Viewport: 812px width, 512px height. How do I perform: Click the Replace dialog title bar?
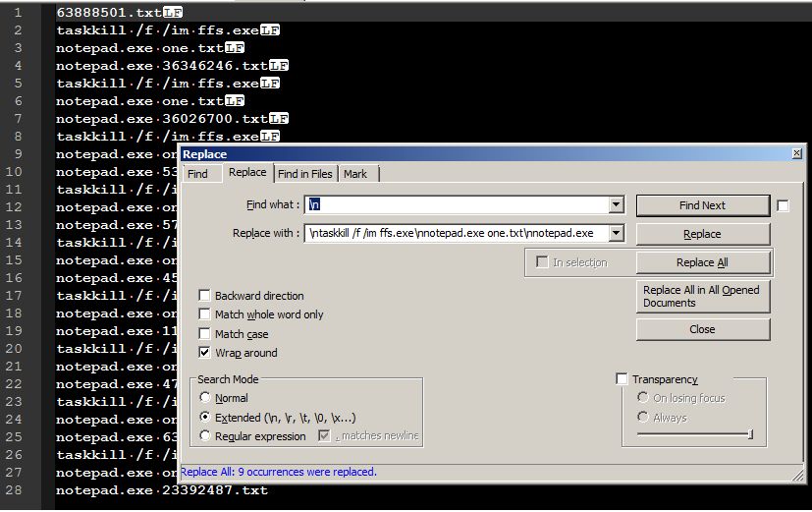[x=487, y=154]
